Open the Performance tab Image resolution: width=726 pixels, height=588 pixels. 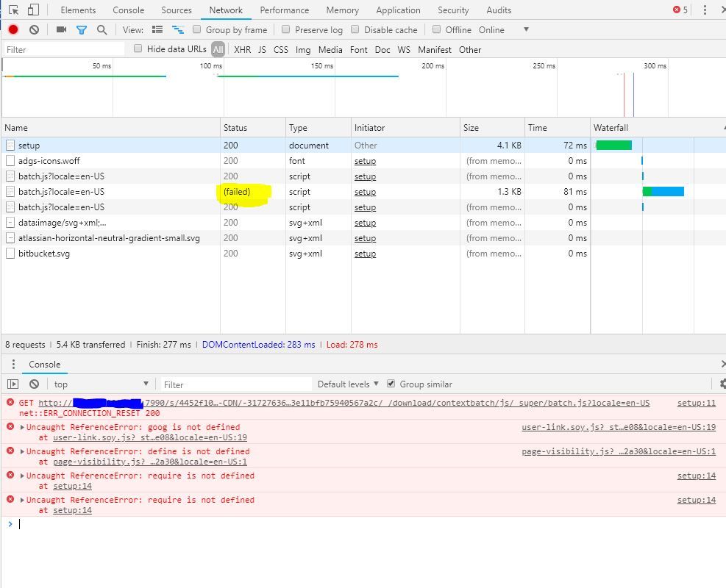(284, 10)
